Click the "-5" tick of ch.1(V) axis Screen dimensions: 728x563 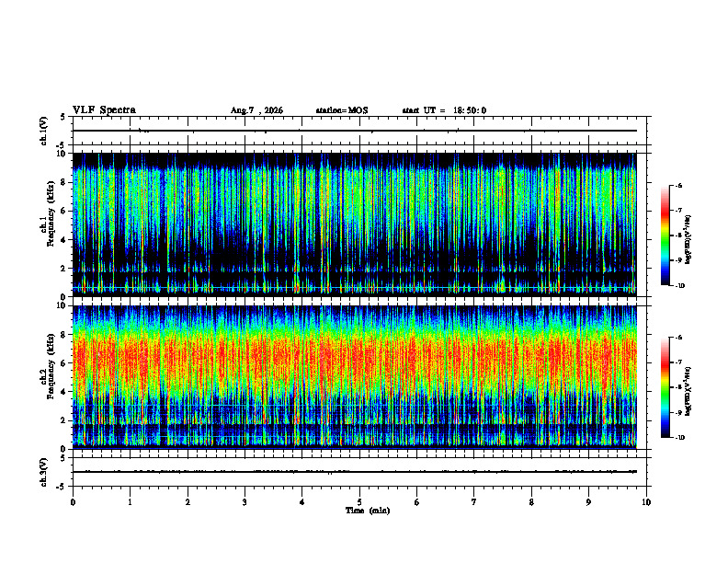(62, 145)
